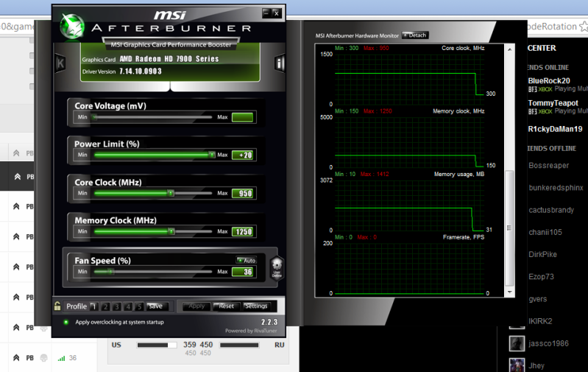
Task: Select profile slot 5
Action: [140, 306]
